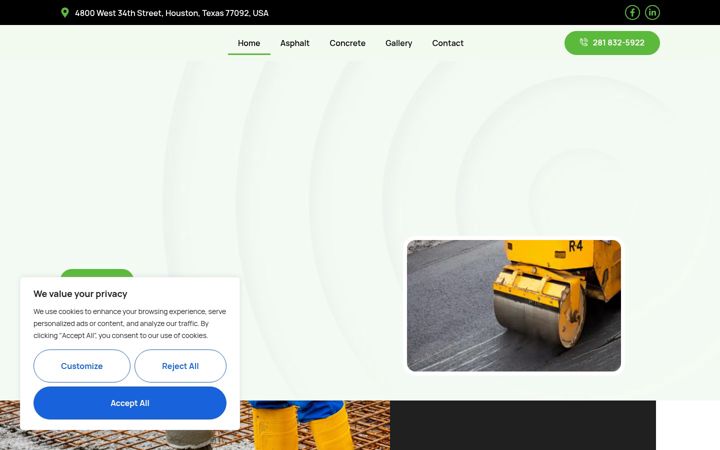Click the "We value your privacy" heading
The height and width of the screenshot is (450, 720).
point(80,294)
